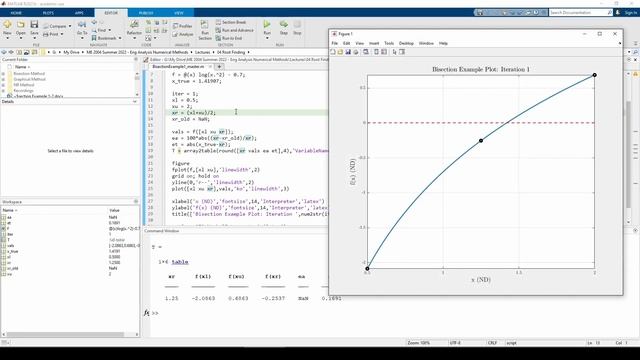
Task: Expand the Graphical Method folder
Action: (4, 80)
